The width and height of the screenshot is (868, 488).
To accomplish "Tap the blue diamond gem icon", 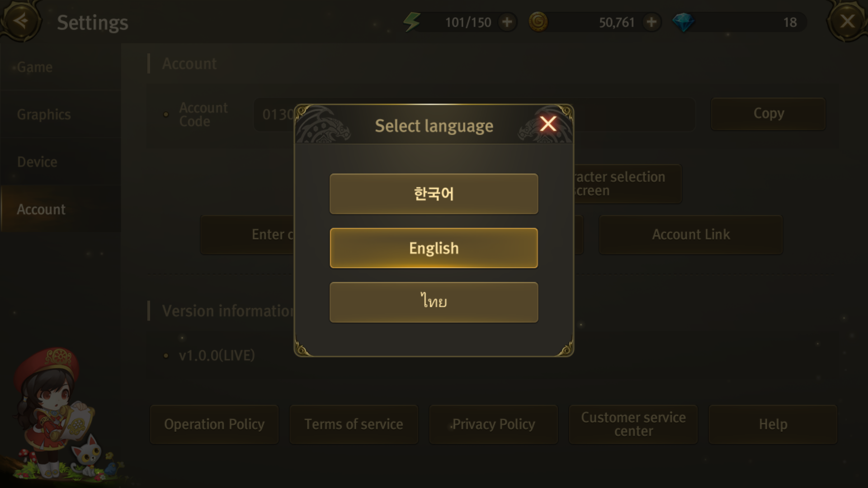I will 683,22.
